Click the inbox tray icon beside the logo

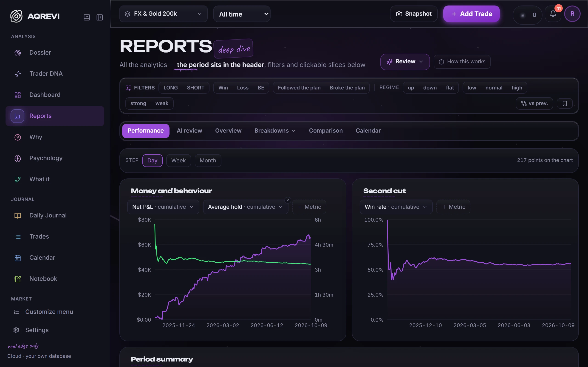click(x=87, y=17)
